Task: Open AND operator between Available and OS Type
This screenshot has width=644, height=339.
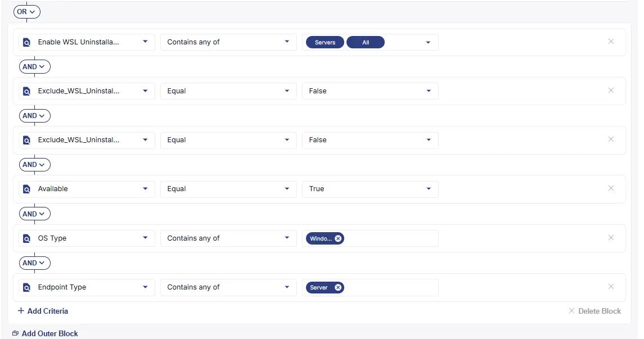Action: pos(34,214)
